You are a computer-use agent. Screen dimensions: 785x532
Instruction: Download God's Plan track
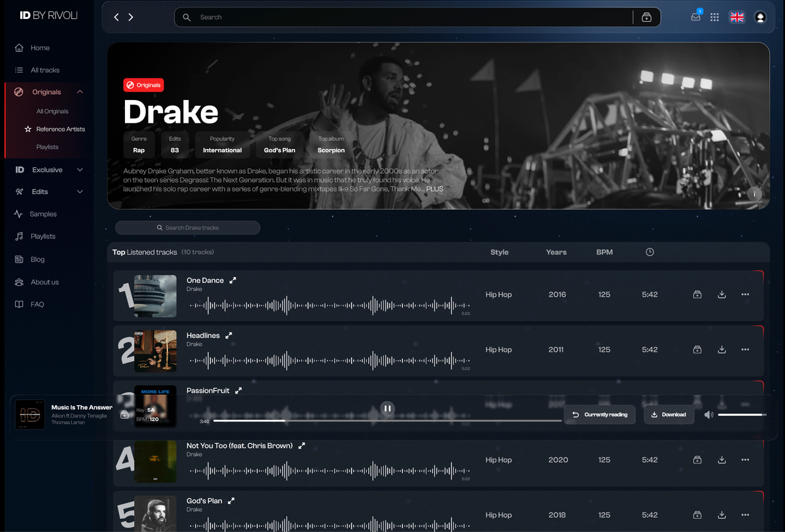point(722,515)
